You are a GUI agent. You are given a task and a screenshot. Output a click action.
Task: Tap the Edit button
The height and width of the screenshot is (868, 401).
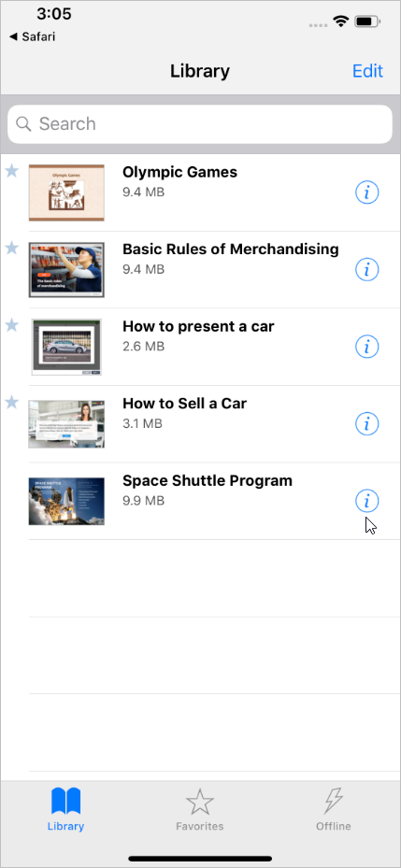tap(367, 71)
